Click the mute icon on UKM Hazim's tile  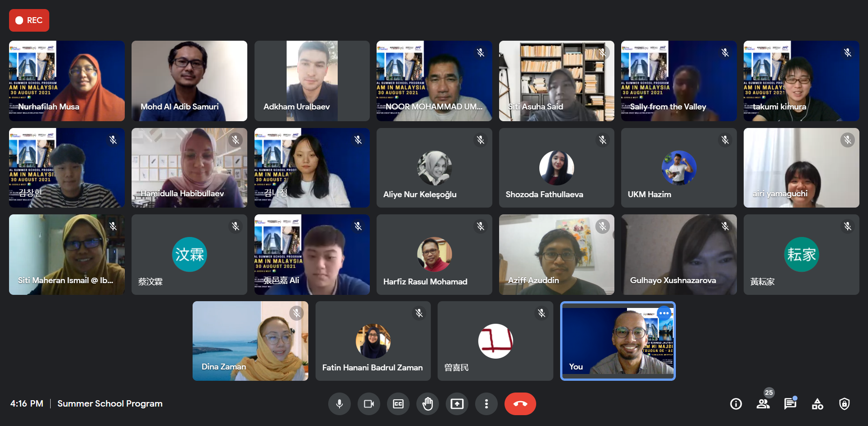[x=725, y=140]
